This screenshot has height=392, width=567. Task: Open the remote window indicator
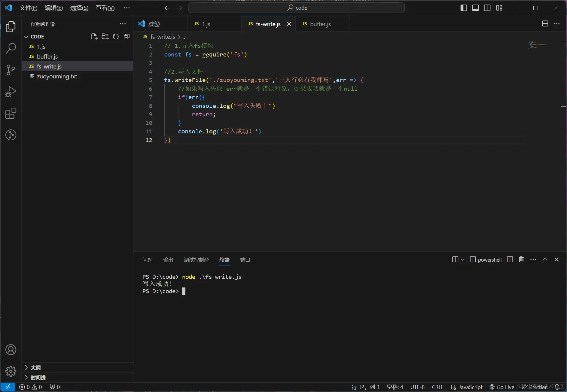[8, 387]
